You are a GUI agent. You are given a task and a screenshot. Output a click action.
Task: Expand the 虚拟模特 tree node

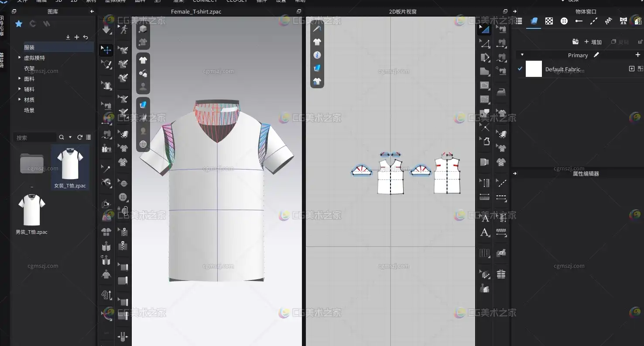20,58
